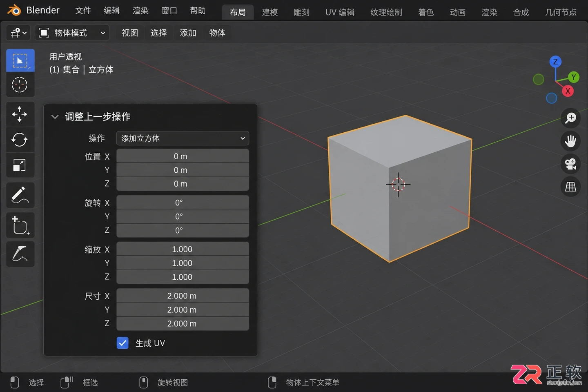Select the Add Cube tool
Screen dimensions: 588x392
(20, 225)
